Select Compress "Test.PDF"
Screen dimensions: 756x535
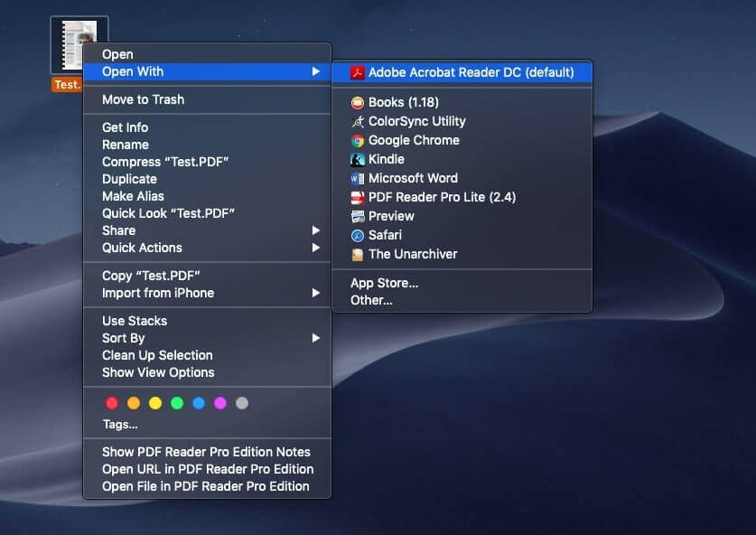pyautogui.click(x=208, y=162)
